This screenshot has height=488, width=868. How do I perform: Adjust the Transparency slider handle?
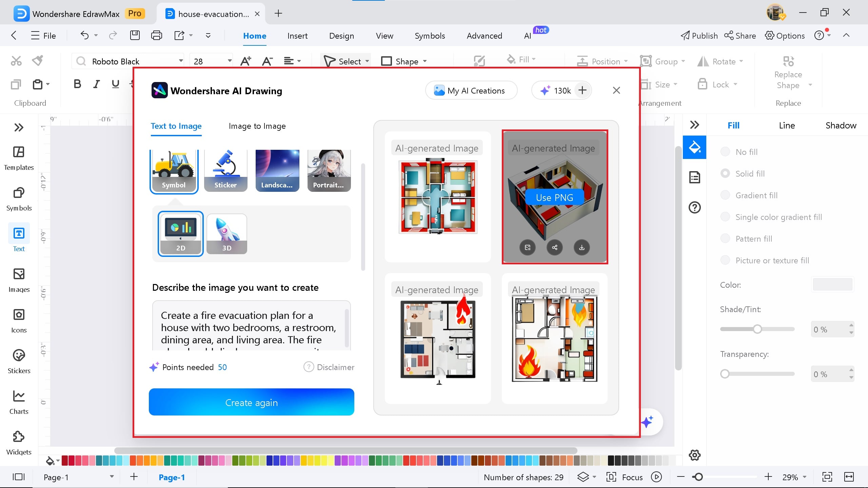[725, 374]
